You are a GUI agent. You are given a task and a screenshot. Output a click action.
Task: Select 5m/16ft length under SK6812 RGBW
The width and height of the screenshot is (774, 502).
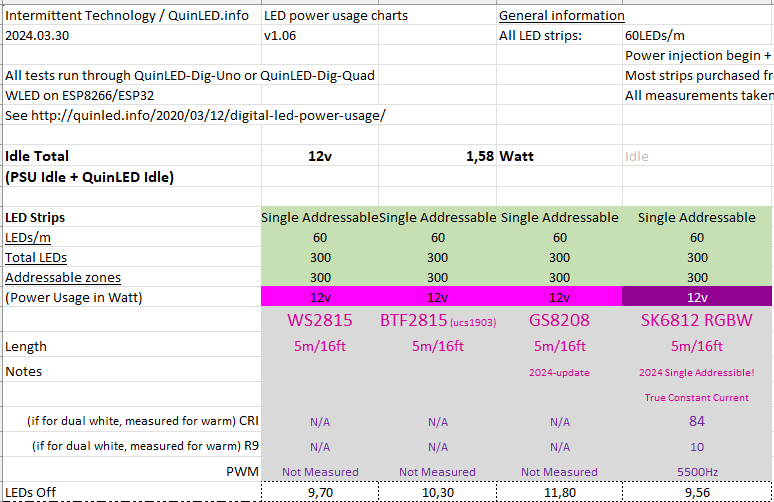(x=697, y=346)
